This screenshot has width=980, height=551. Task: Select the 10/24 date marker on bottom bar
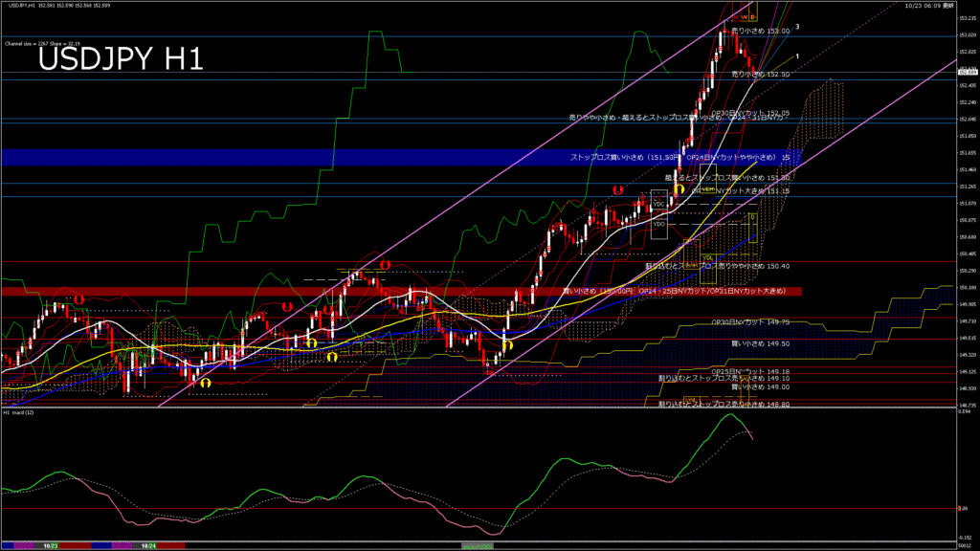148,545
